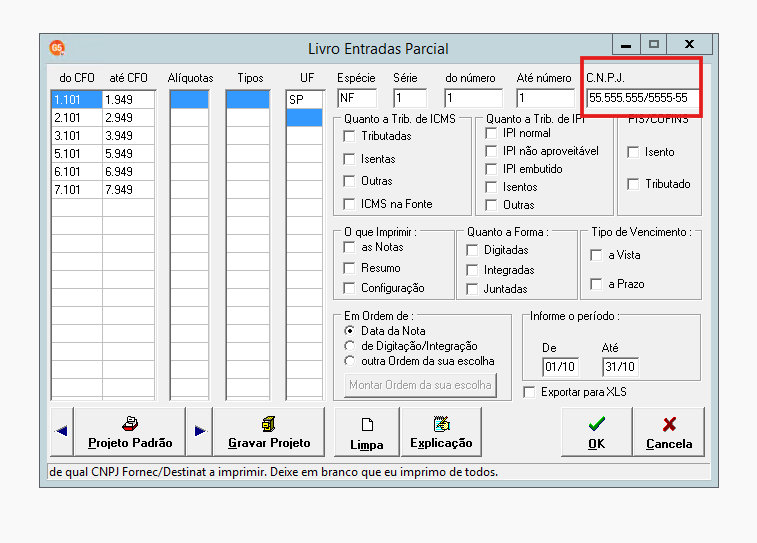Viewport: 757px width, 543px height.
Task: Select the do CFO cell 2.101
Action: click(x=76, y=118)
